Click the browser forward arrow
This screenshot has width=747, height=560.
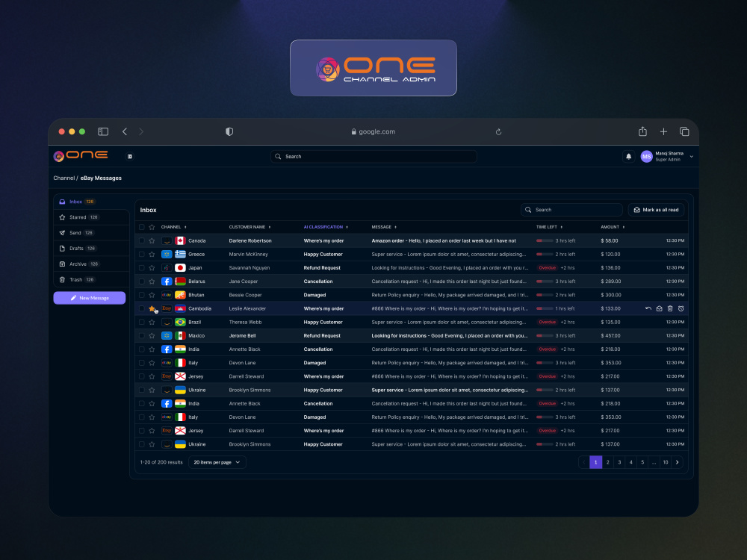click(x=141, y=131)
